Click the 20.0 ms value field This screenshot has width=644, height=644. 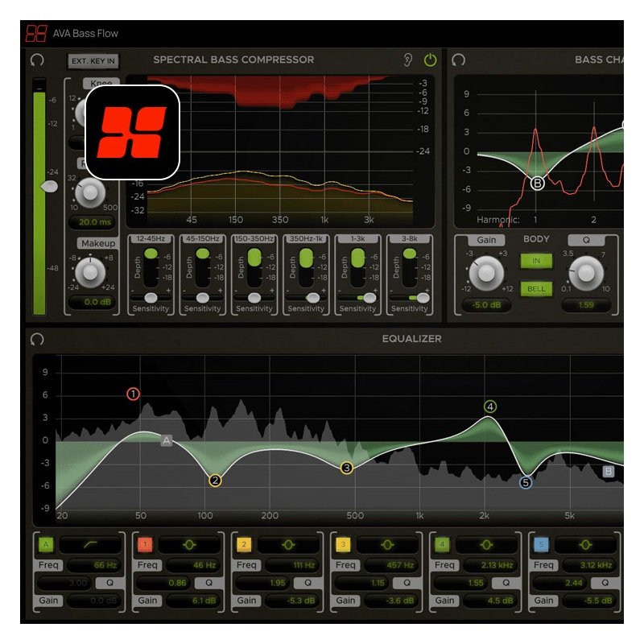[x=92, y=222]
